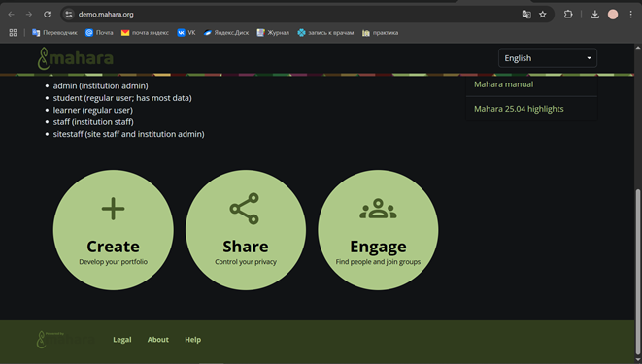
Task: Open the browser three-dot menu
Action: point(630,15)
